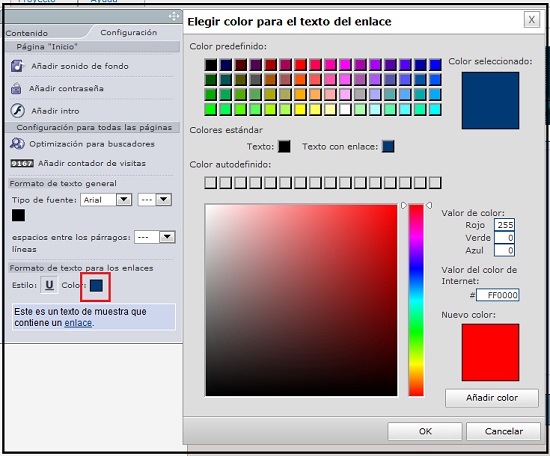Viewport: 550px width, 456px height.
Task: Select the yellow predefined color swatch
Action: (300, 109)
